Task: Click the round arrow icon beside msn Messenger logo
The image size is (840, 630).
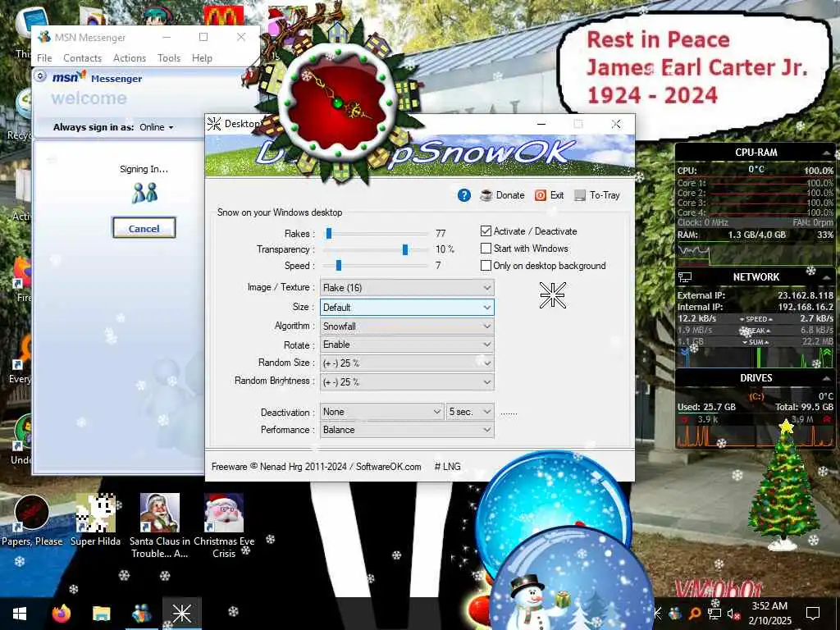Action: click(x=40, y=76)
